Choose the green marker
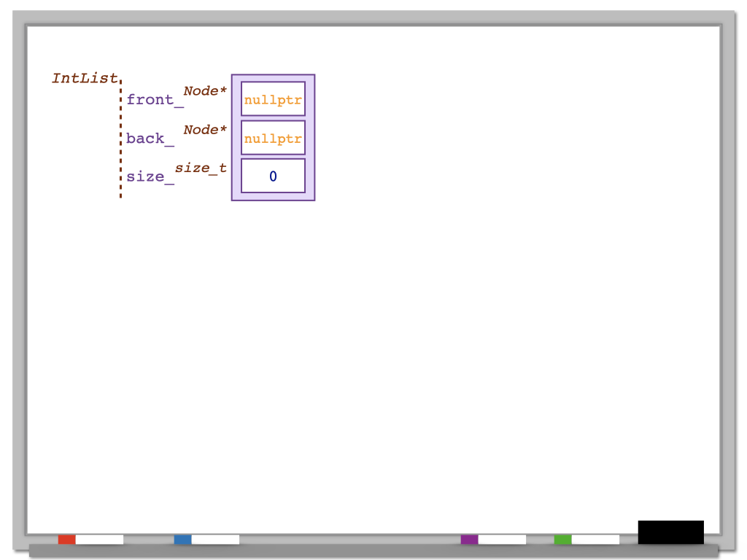The image size is (747, 560). (x=587, y=540)
